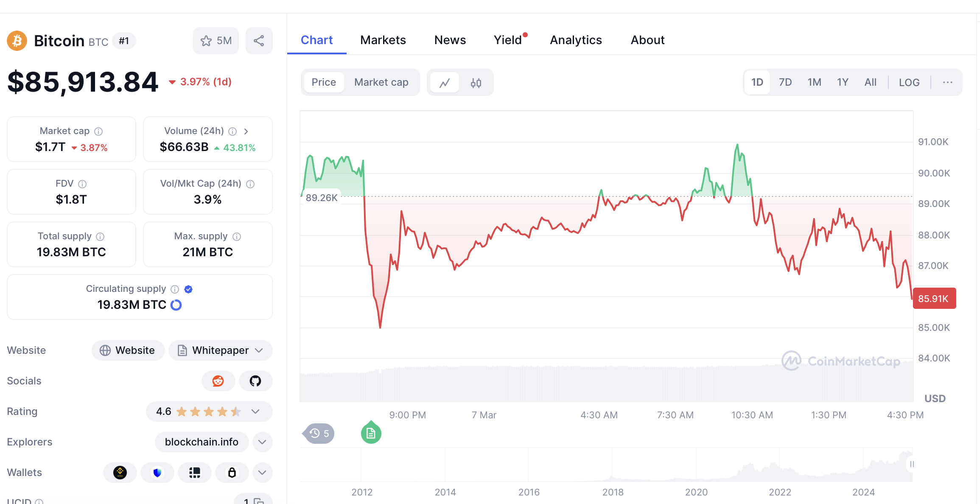Viewport: 980px width, 504px height.
Task: Expand the 4.6 Rating details
Action: [255, 412]
